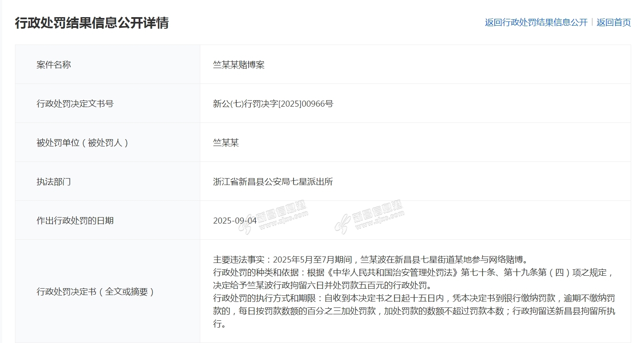The width and height of the screenshot is (644, 343).
Task: Click the 行政处罚结果信息公开详情 page heading
Action: [92, 23]
